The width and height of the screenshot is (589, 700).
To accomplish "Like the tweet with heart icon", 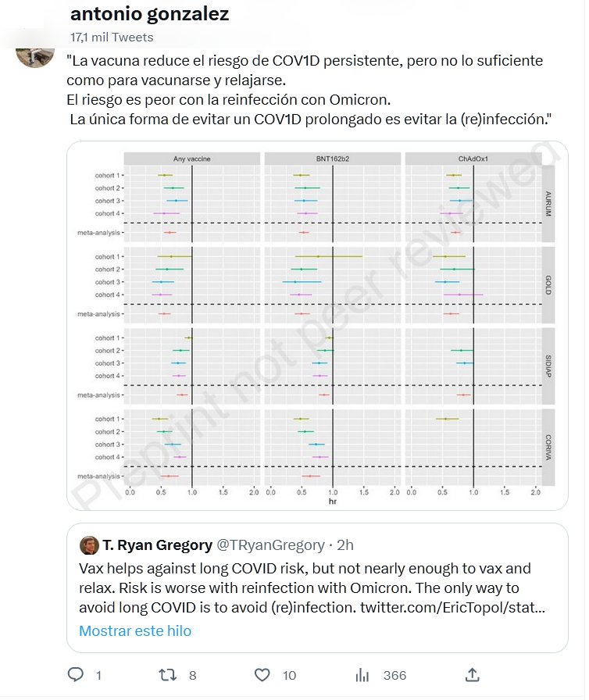I will point(262,674).
